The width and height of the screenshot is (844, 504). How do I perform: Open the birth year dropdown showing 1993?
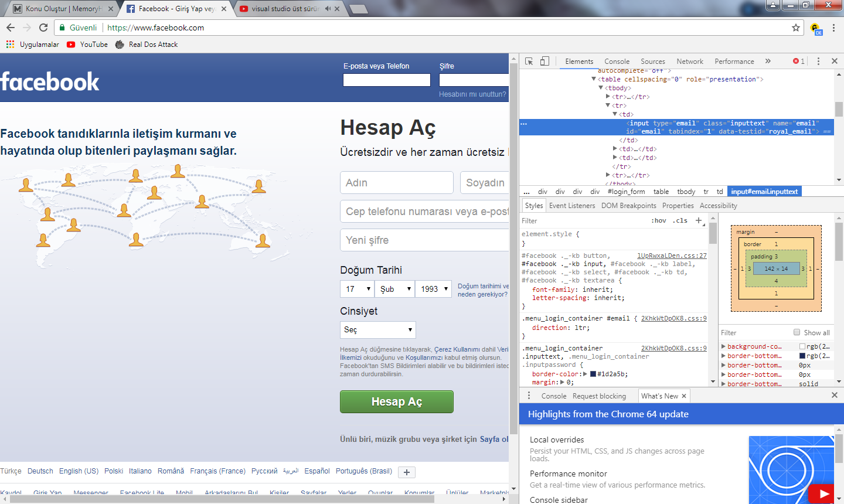[x=434, y=289]
